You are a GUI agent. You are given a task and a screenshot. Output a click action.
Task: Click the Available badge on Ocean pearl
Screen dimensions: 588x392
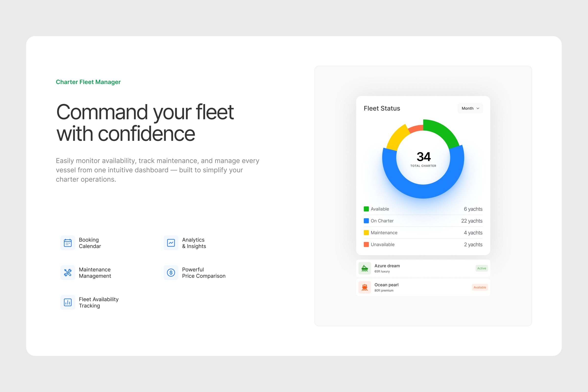point(479,287)
